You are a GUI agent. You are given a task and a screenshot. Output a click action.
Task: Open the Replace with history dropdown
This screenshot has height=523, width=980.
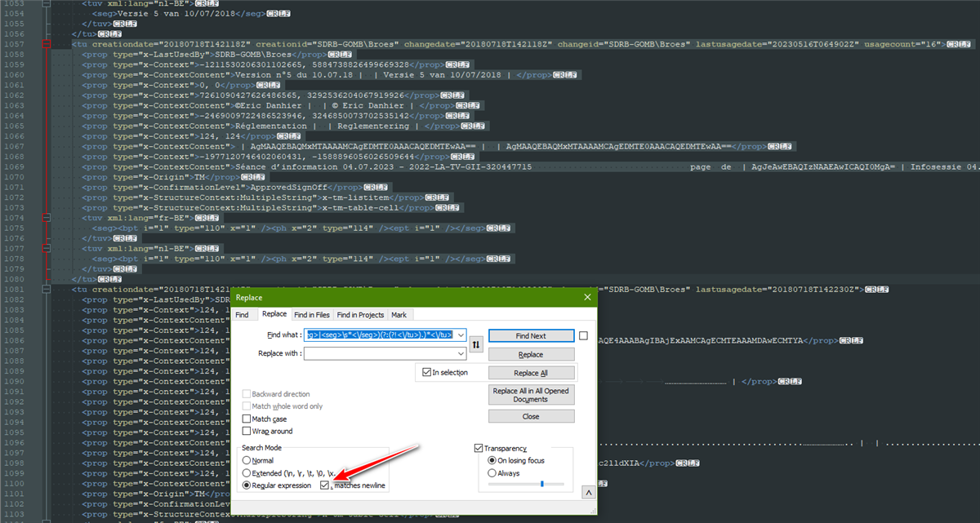point(461,353)
